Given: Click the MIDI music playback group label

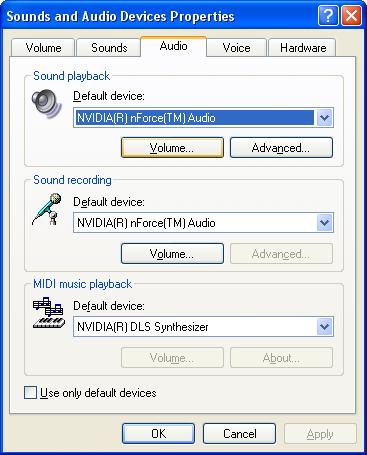Looking at the screenshot, I should 82,284.
